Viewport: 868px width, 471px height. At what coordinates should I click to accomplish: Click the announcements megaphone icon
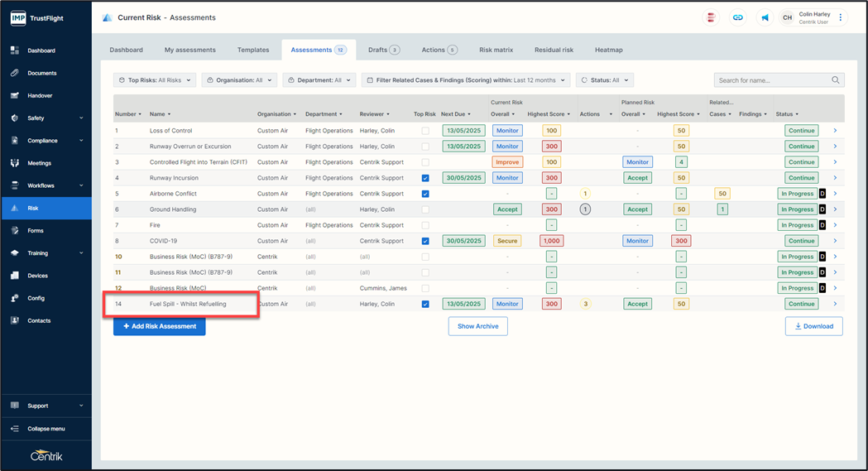point(765,17)
